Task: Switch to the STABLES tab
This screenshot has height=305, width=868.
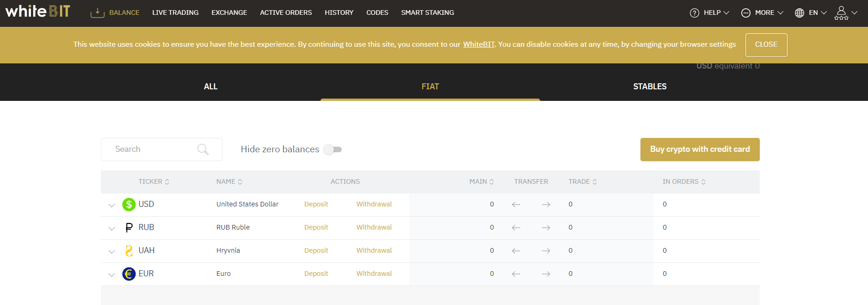Action: click(649, 87)
